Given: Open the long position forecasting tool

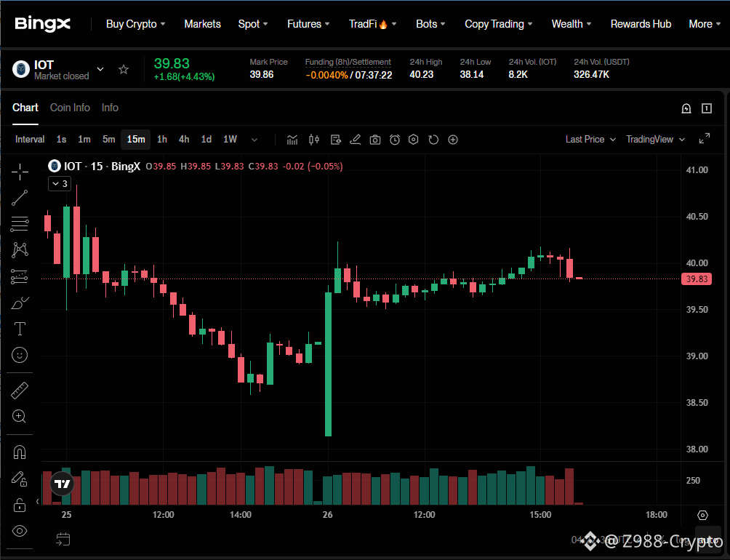Looking at the screenshot, I should click(20, 276).
